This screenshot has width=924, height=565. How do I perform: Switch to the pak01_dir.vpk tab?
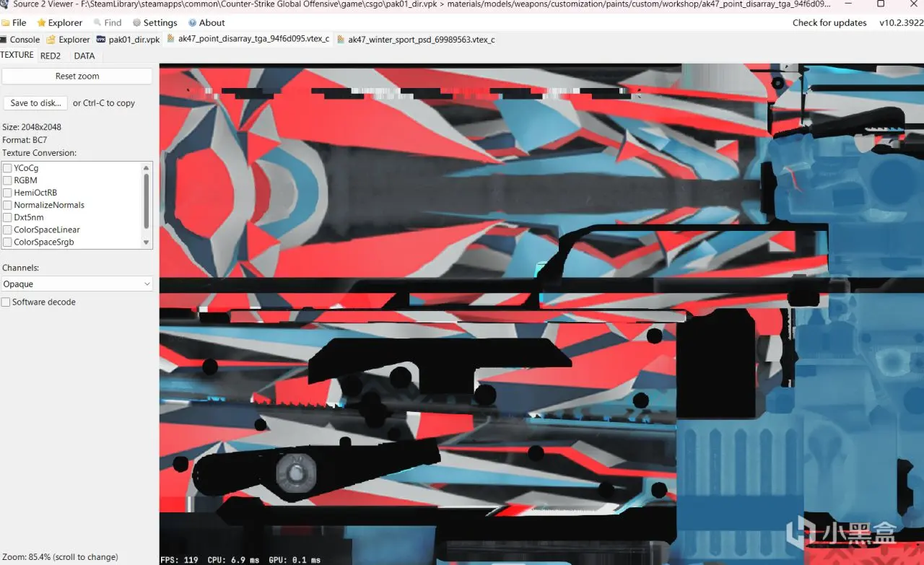click(128, 40)
